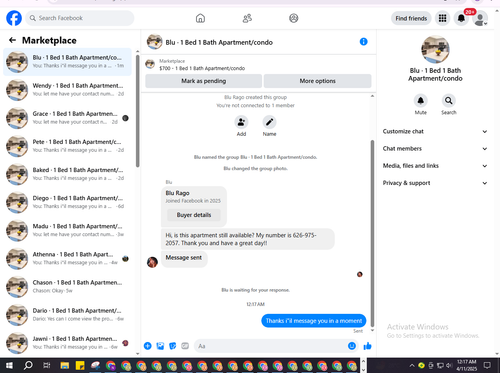Open the Windows notification center icon
This screenshot has height=373, width=500.
[x=487, y=365]
